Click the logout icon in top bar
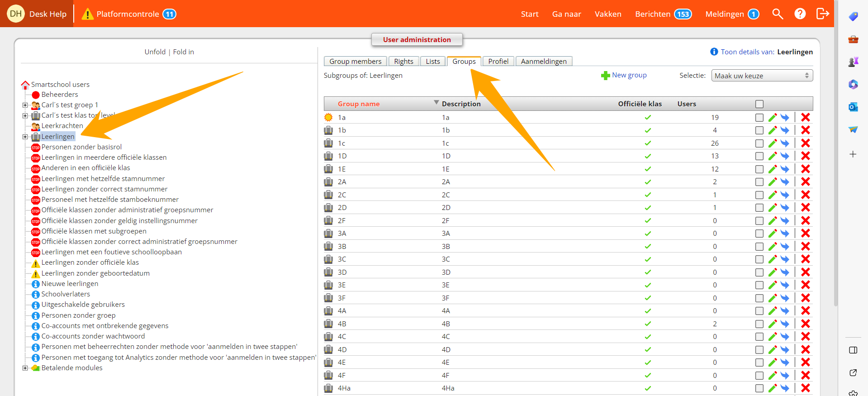The height and width of the screenshot is (396, 868). coord(822,14)
